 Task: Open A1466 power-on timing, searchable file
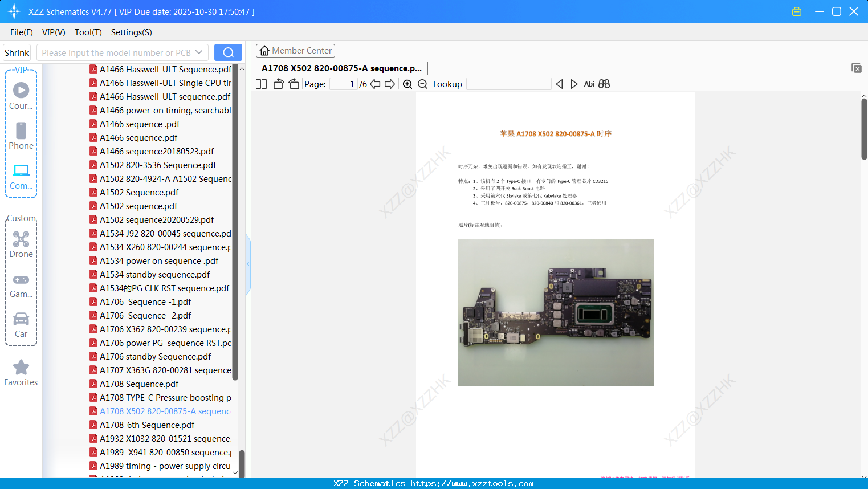(161, 110)
